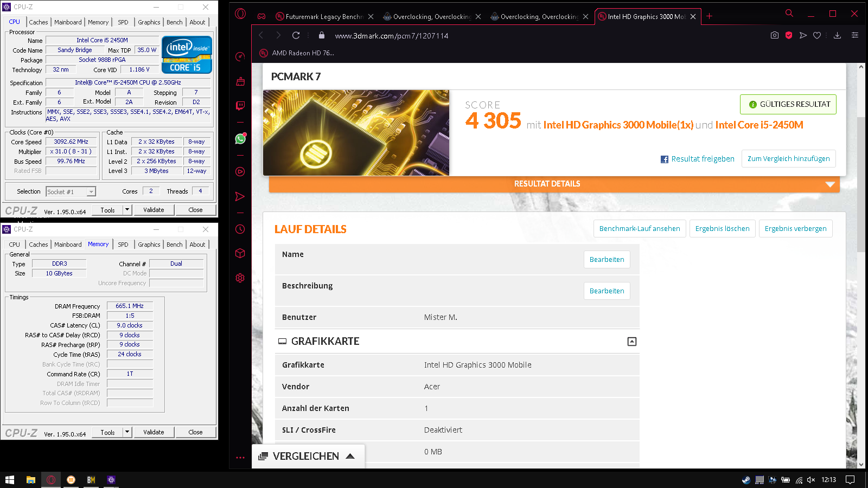Viewport: 868px width, 488px height.
Task: Open Extensions cube icon in sidebar
Action: tap(240, 253)
